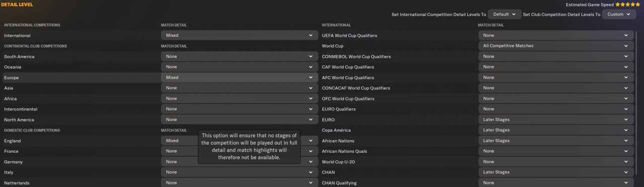Open CHAN Qualifying detail dropdown
This screenshot has height=187, width=644.
(x=556, y=182)
